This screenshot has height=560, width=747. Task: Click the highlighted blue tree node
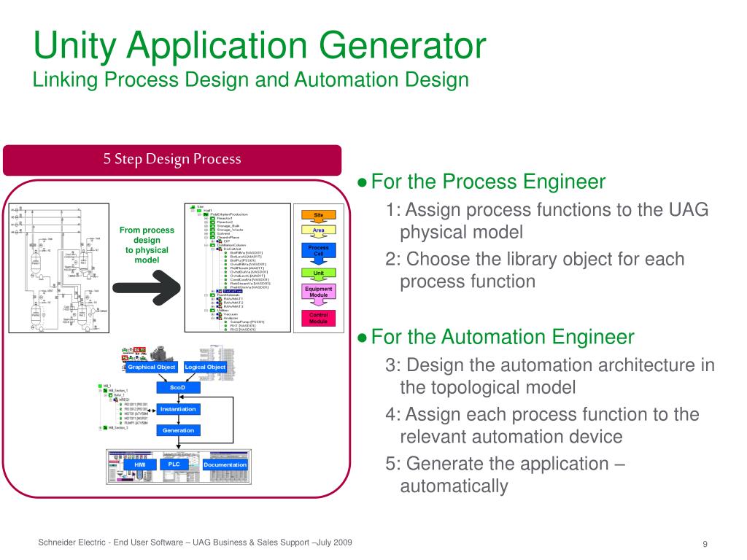[x=233, y=291]
